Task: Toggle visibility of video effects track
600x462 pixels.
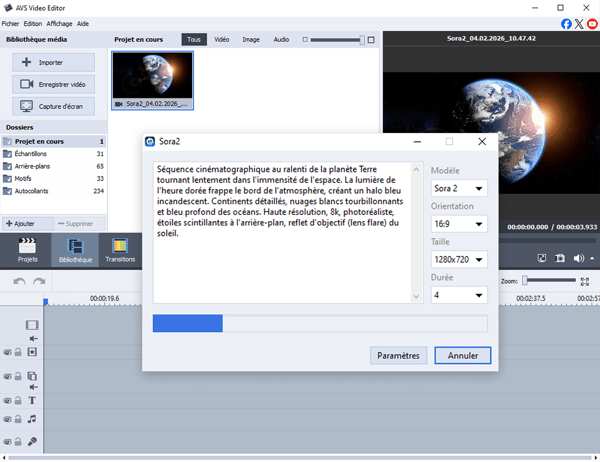Action: point(7,352)
